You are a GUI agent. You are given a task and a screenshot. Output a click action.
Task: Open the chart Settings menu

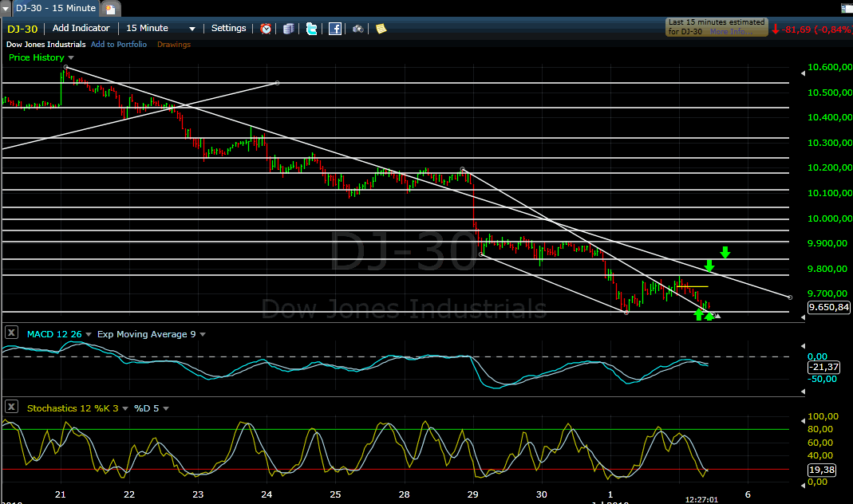coord(228,28)
